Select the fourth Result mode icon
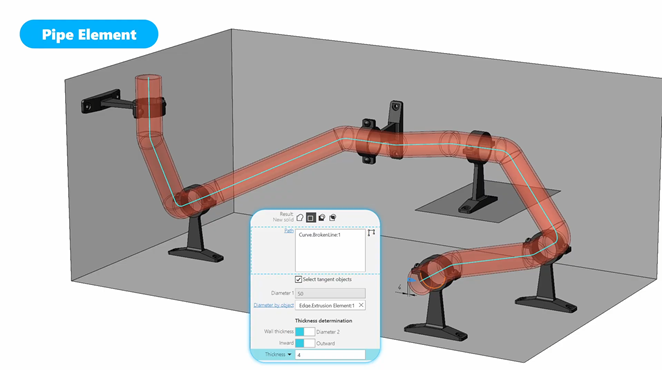This screenshot has height=370, width=662. pyautogui.click(x=333, y=218)
